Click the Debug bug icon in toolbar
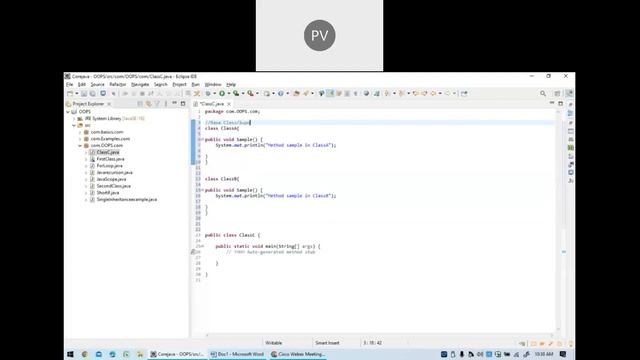The image size is (640, 360). [x=208, y=93]
